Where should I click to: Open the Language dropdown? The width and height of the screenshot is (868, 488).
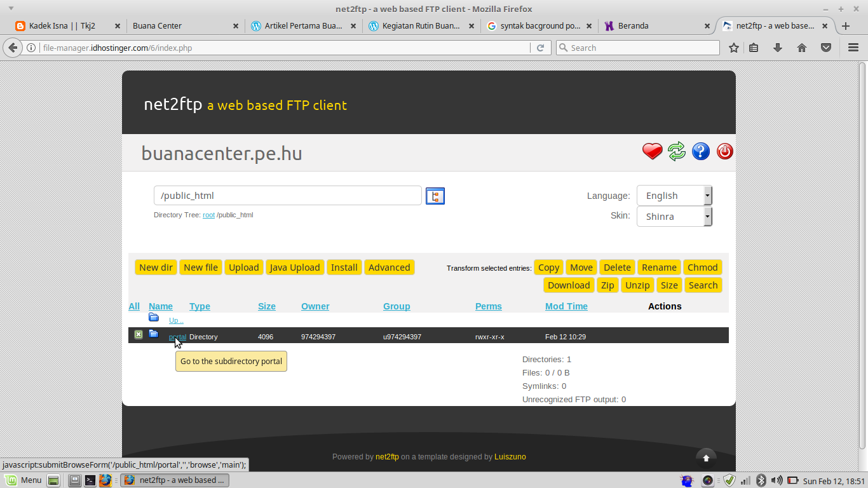674,196
